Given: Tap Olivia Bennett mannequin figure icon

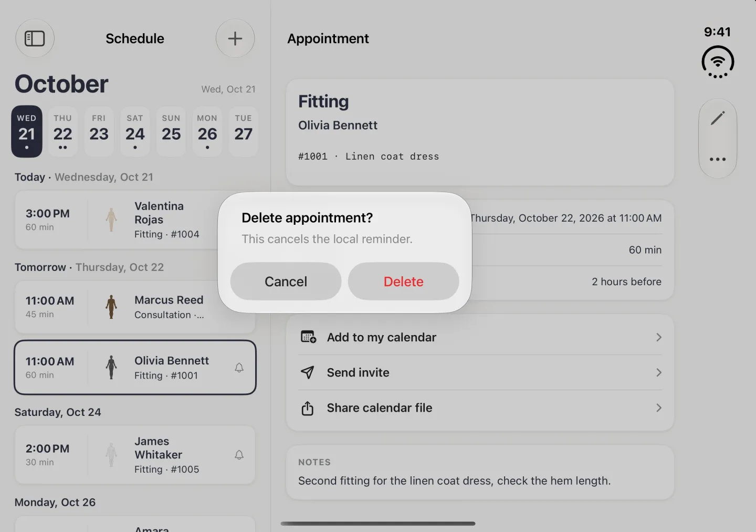Looking at the screenshot, I should (111, 368).
